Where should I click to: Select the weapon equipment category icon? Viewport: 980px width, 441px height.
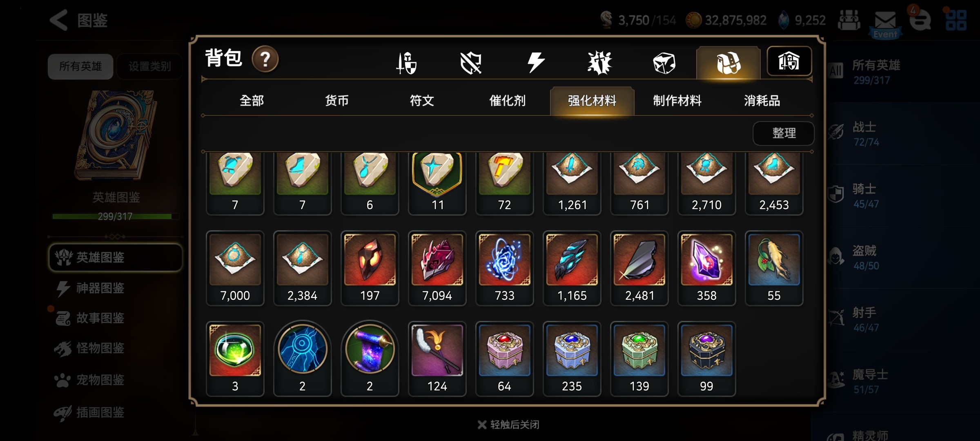point(407,63)
